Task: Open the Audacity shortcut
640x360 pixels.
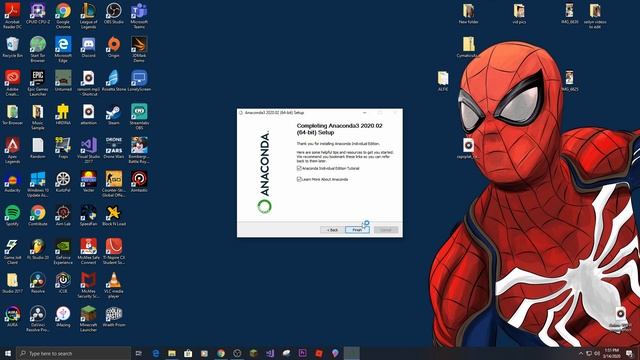Action: coord(13,182)
